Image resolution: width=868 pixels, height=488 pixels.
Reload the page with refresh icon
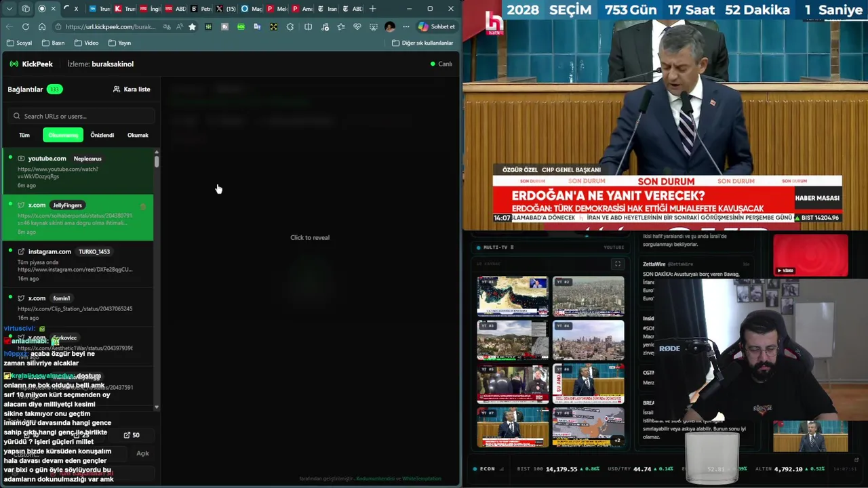(26, 26)
